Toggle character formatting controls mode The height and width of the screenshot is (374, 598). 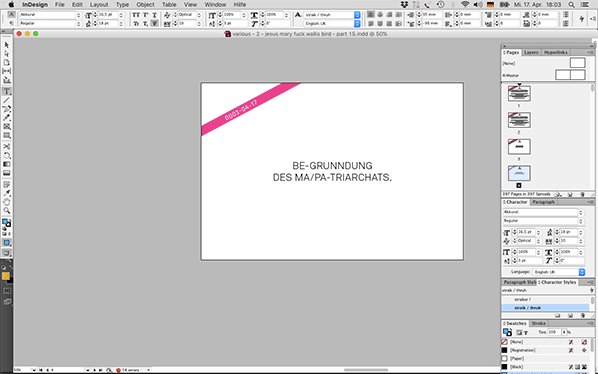coord(11,14)
